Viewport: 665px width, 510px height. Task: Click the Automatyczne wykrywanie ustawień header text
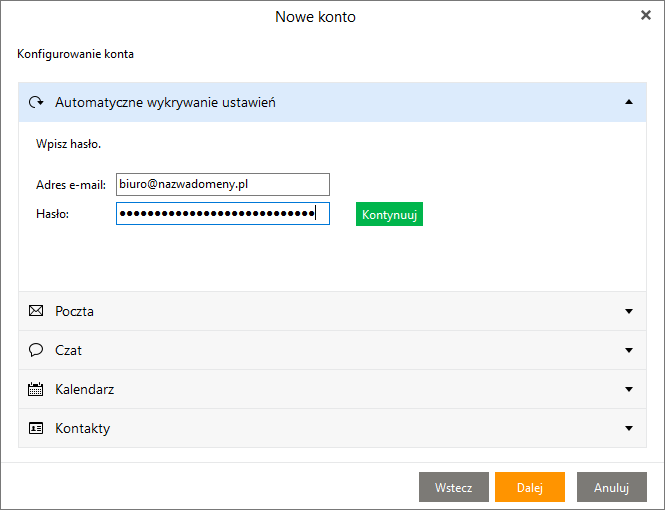(165, 102)
